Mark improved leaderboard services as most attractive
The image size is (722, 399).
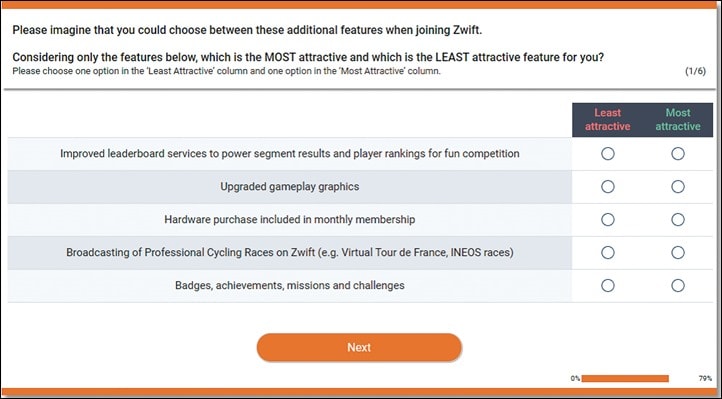pos(677,154)
